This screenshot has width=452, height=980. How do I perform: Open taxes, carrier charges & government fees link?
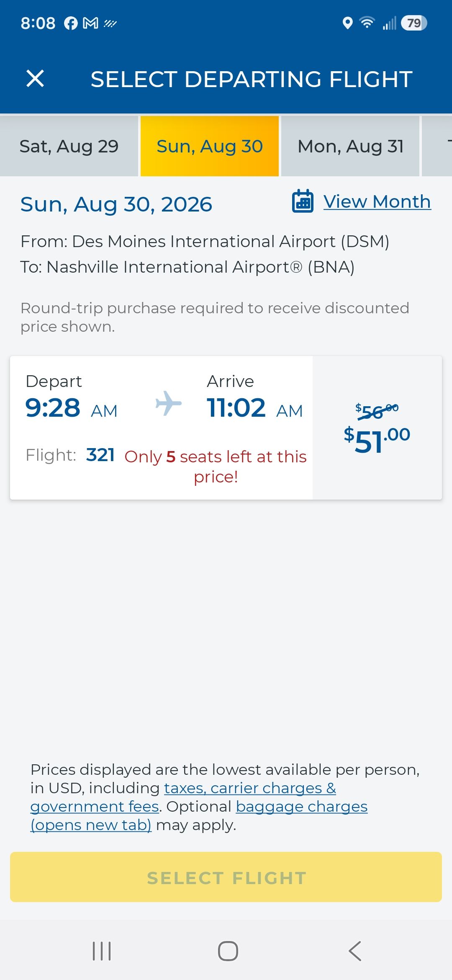(183, 797)
